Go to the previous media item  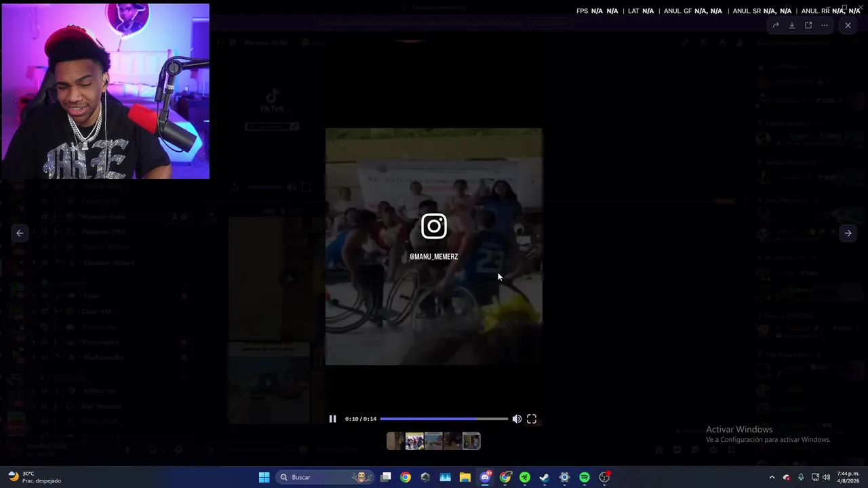pos(20,233)
